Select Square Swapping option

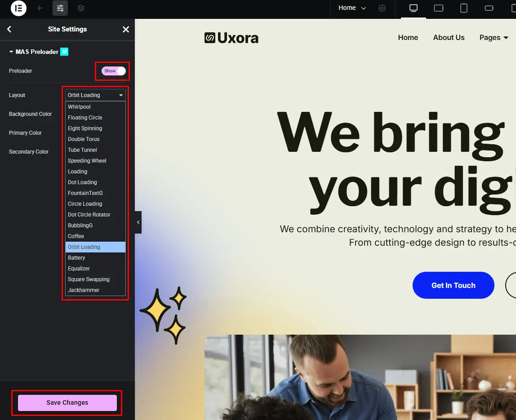tap(95, 279)
